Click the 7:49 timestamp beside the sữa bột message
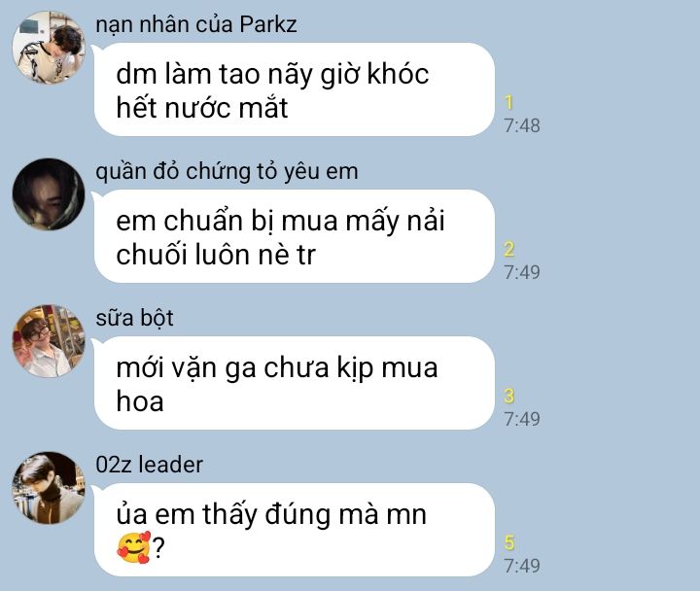700x591 pixels. [522, 420]
